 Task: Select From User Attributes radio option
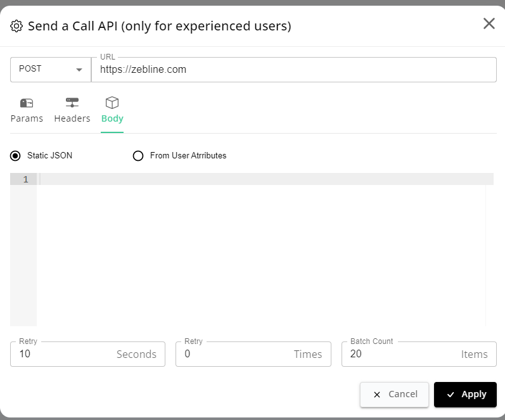pyautogui.click(x=138, y=156)
